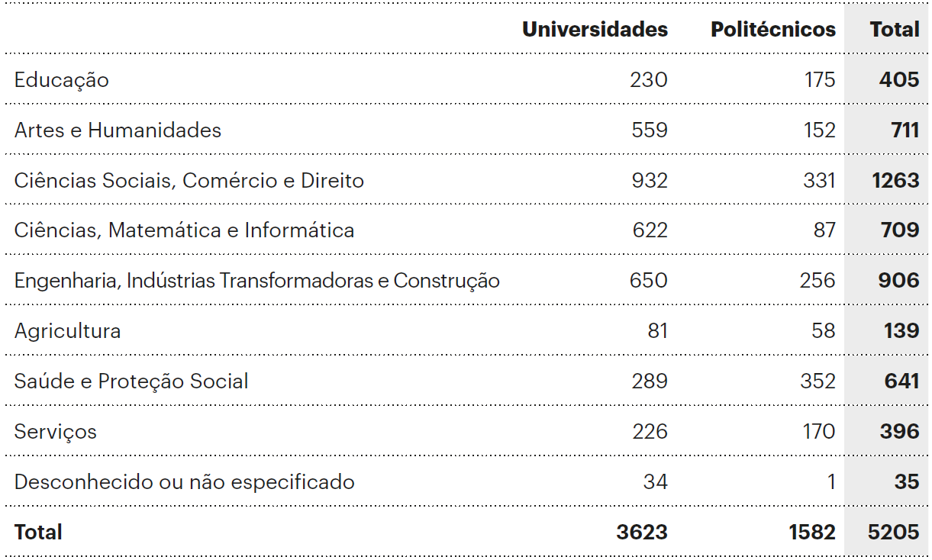Select Politécnicos value 352 for Saúde

[x=818, y=381]
